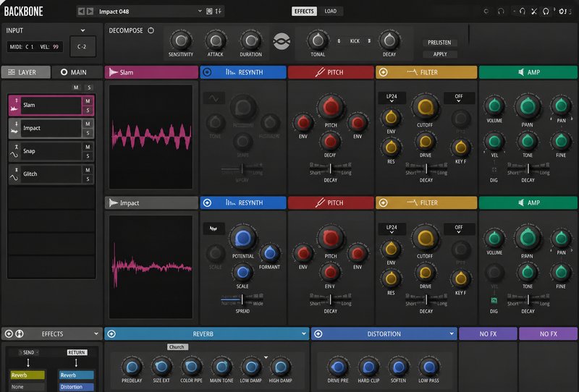Open the preset settings sliders icon

coord(219,12)
